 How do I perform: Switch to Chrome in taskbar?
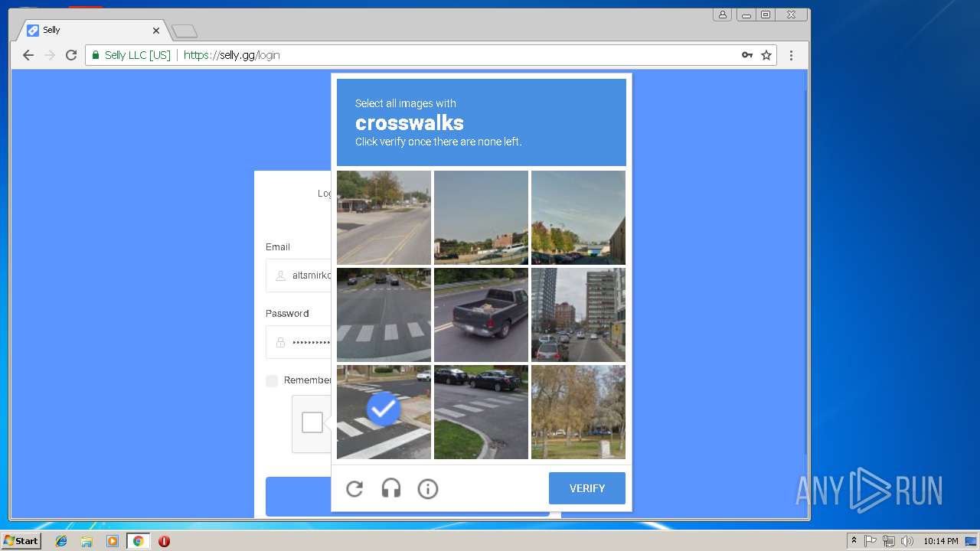click(138, 541)
